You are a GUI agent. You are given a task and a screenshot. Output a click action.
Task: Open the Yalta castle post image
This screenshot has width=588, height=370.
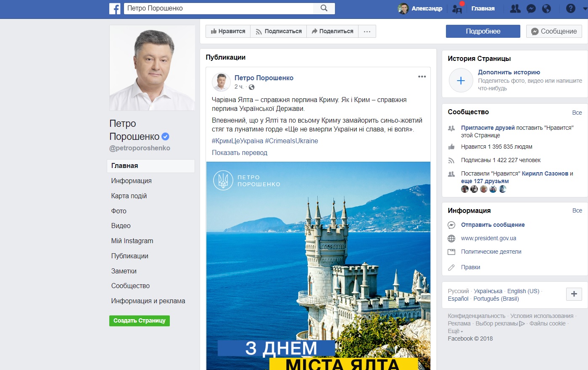coord(318,266)
